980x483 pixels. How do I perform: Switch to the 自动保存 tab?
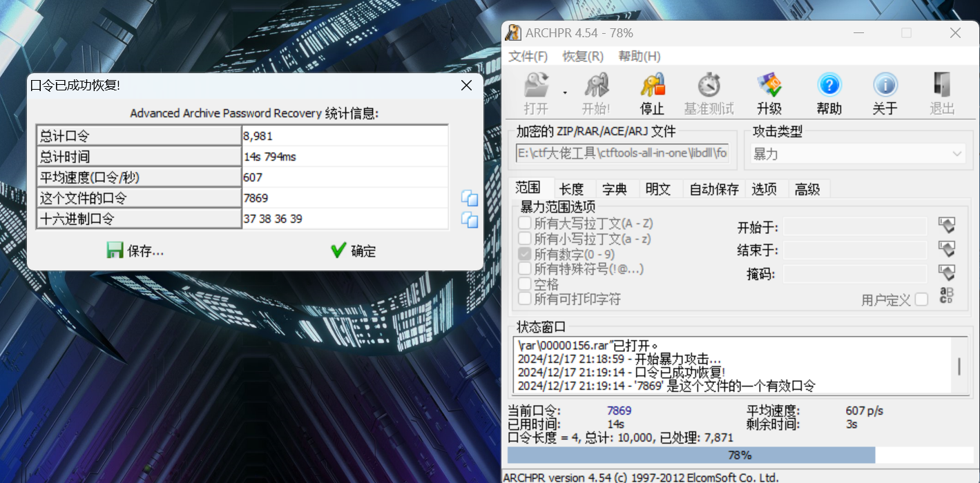tap(714, 189)
